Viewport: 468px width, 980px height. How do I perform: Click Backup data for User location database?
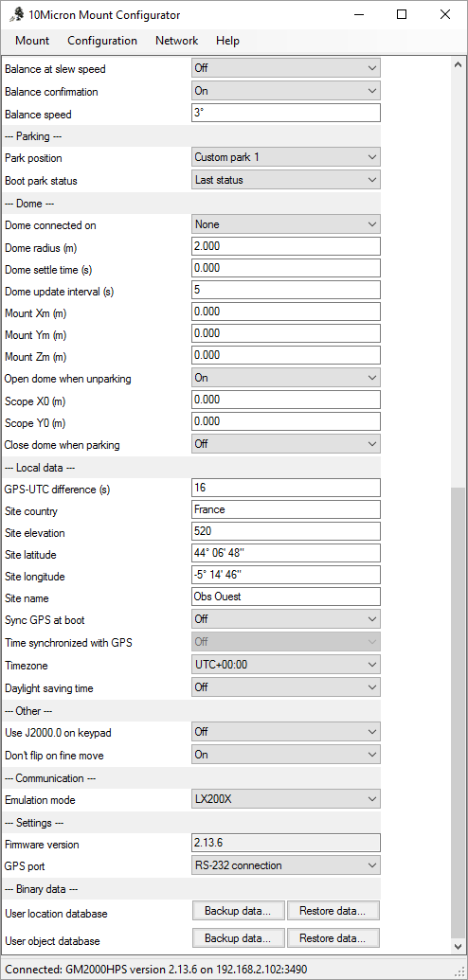click(239, 911)
